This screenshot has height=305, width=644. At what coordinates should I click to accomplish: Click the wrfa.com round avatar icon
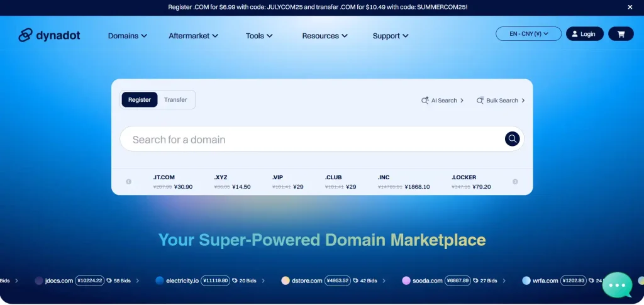(x=526, y=280)
